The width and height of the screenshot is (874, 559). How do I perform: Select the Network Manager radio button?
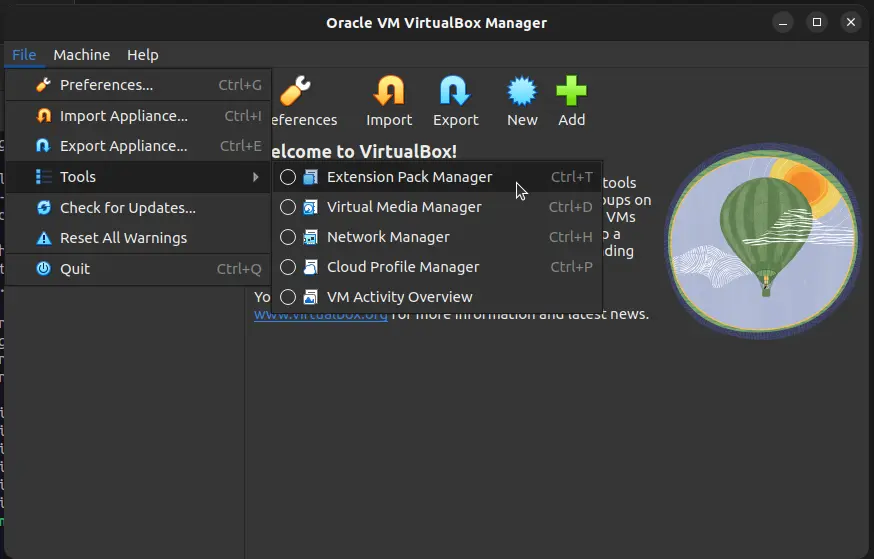point(288,237)
